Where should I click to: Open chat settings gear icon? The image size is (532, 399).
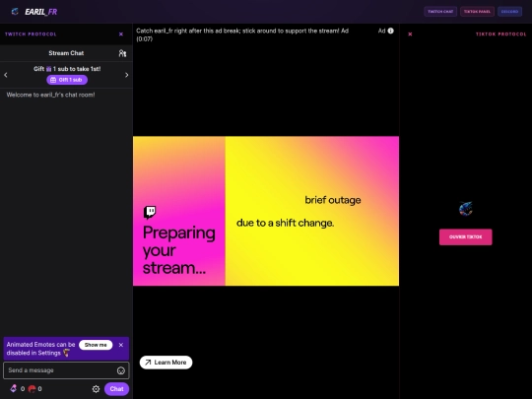(96, 389)
